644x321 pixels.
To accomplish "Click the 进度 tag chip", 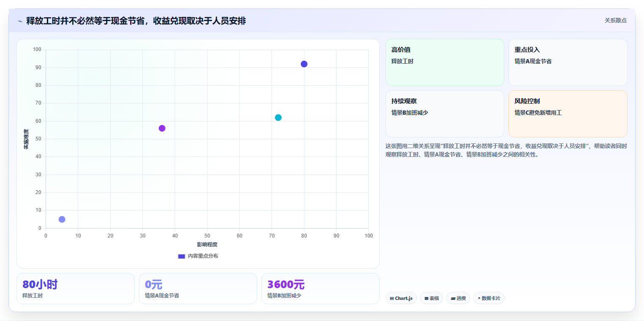I will coord(458,298).
